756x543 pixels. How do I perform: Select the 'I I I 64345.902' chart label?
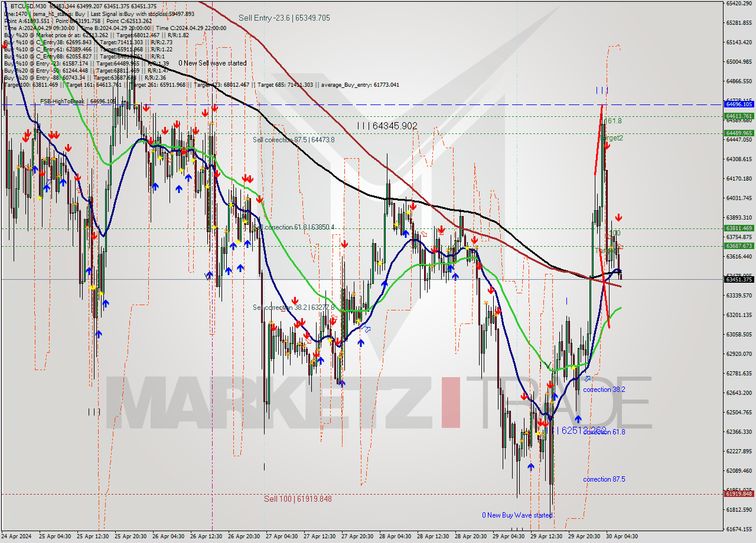coord(387,126)
